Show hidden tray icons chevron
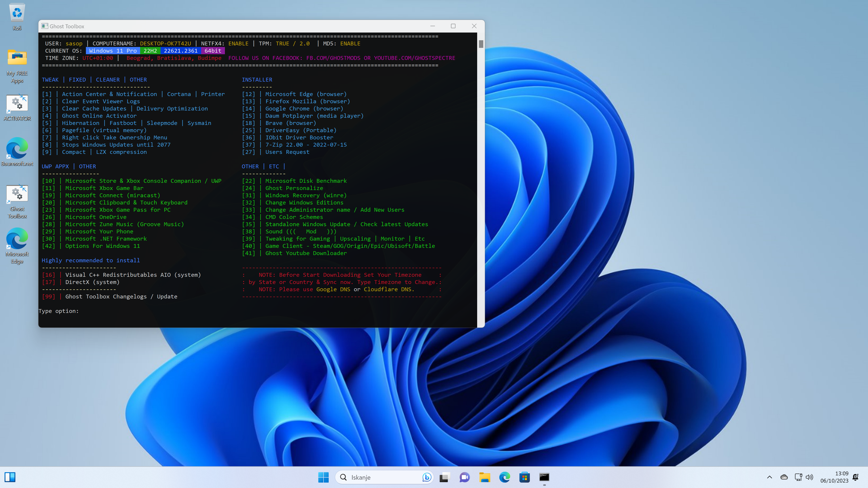 coord(769,477)
